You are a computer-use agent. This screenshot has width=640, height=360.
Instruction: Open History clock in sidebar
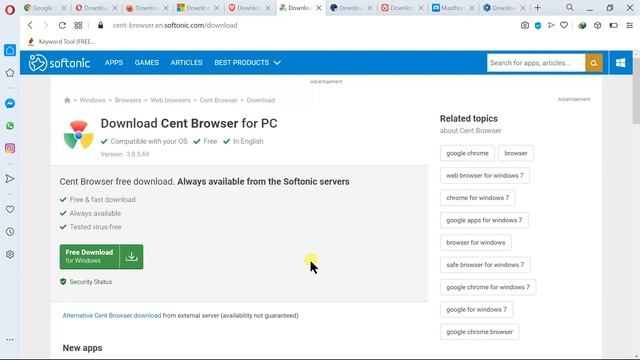[x=10, y=232]
